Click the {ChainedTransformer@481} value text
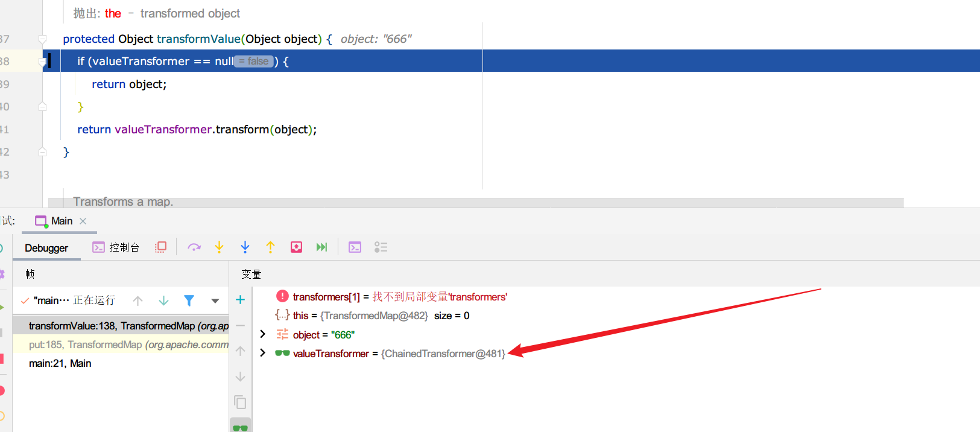The image size is (980, 432). [443, 354]
